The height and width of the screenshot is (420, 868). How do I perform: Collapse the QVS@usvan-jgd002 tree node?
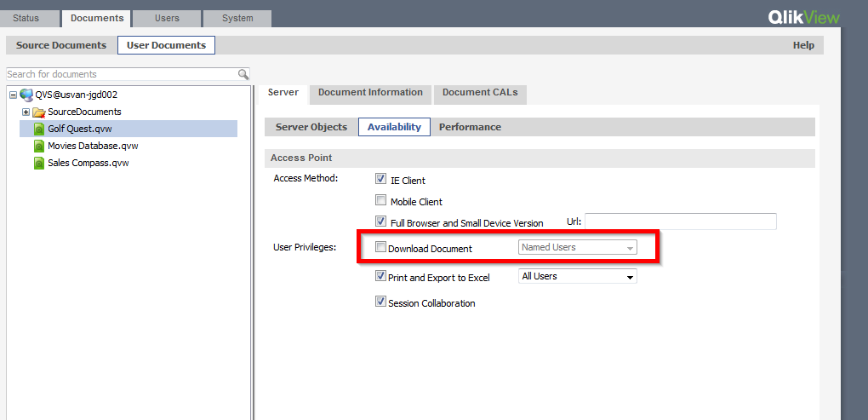tap(14, 95)
